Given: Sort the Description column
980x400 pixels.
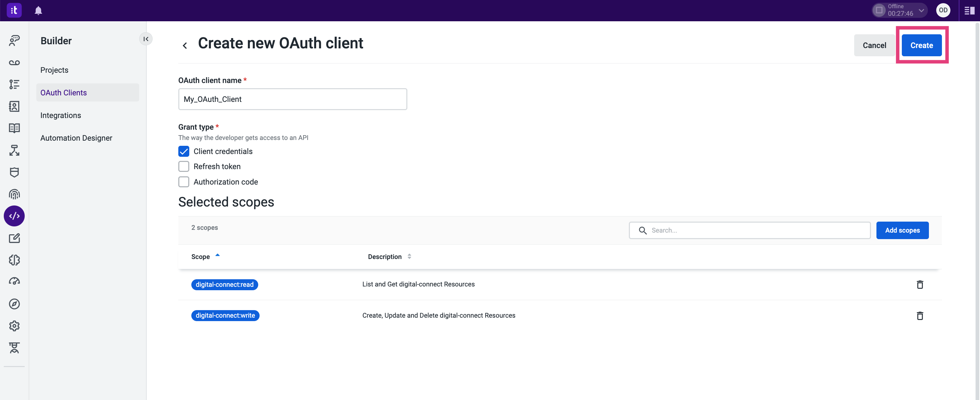Looking at the screenshot, I should pyautogui.click(x=409, y=256).
